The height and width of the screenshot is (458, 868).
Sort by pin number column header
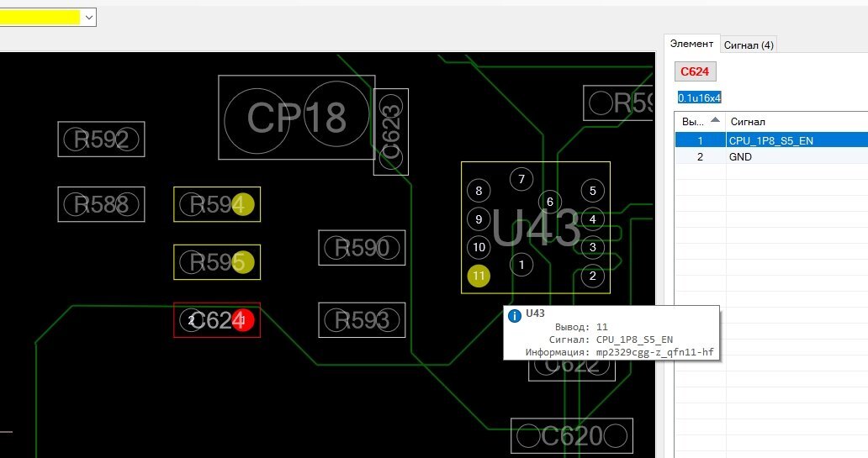700,121
